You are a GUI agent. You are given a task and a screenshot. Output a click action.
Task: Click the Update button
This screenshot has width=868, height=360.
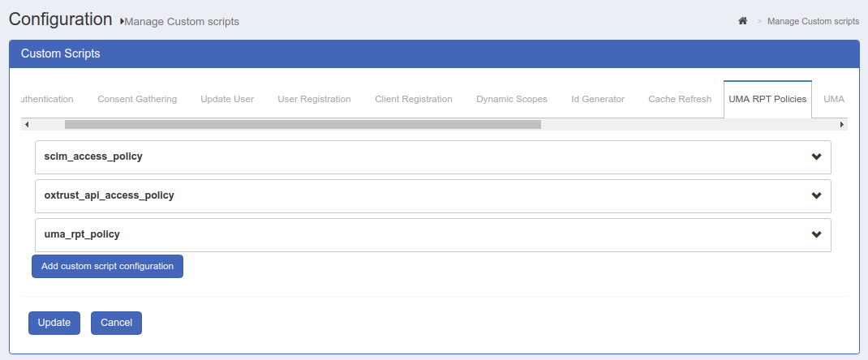[54, 323]
